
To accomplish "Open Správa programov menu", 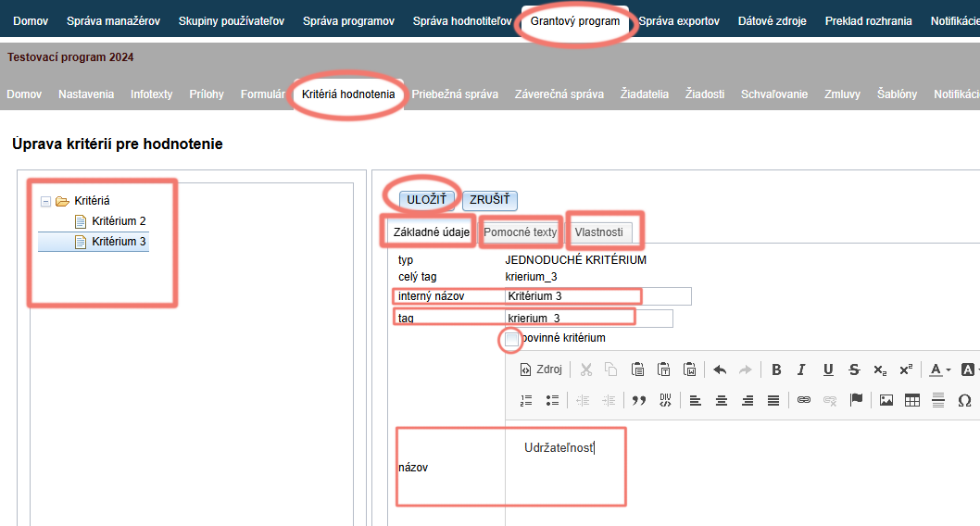I will [349, 21].
